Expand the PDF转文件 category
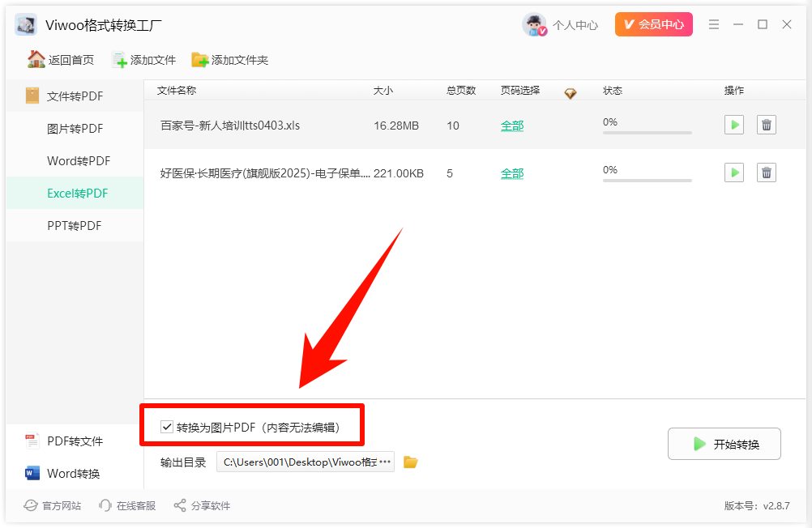Viewport: 812px width, 528px height. pos(75,441)
